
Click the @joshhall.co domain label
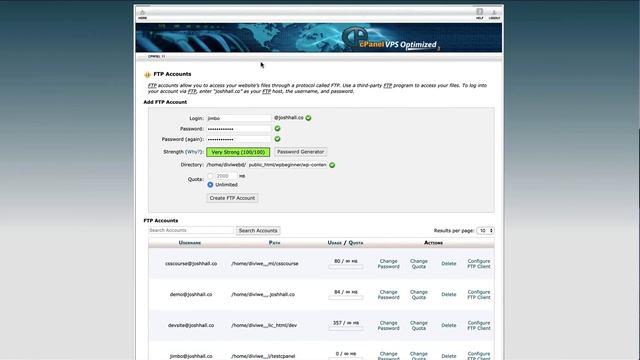(289, 118)
